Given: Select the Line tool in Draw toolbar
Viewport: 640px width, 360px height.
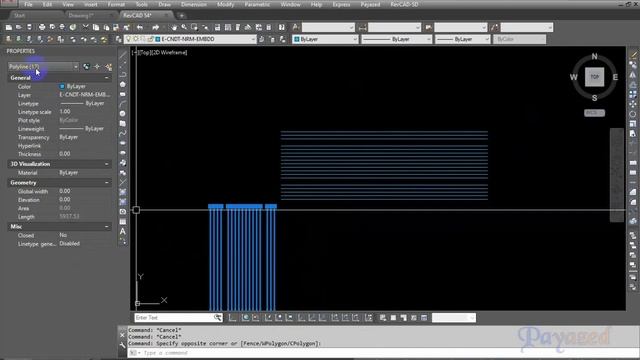Looking at the screenshot, I should coord(123,55).
